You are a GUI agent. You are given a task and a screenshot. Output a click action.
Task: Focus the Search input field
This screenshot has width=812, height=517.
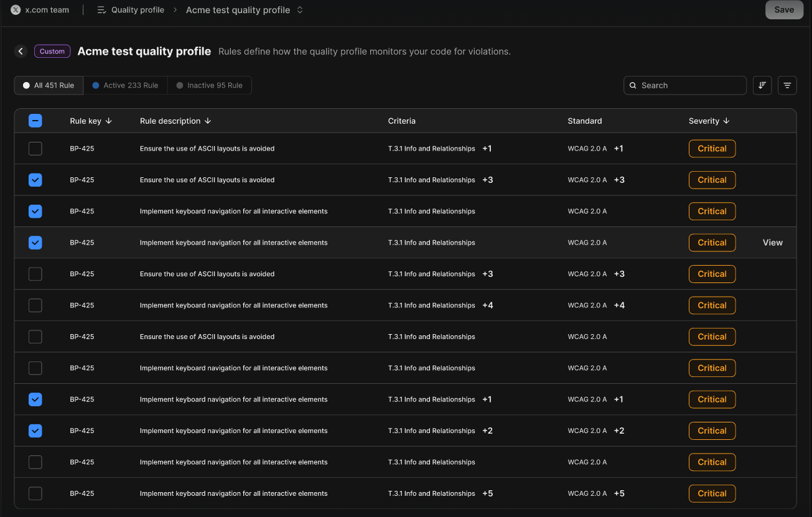pos(685,85)
